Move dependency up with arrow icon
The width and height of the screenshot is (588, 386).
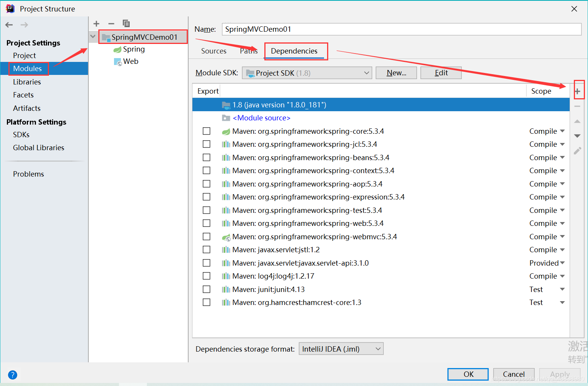(578, 121)
